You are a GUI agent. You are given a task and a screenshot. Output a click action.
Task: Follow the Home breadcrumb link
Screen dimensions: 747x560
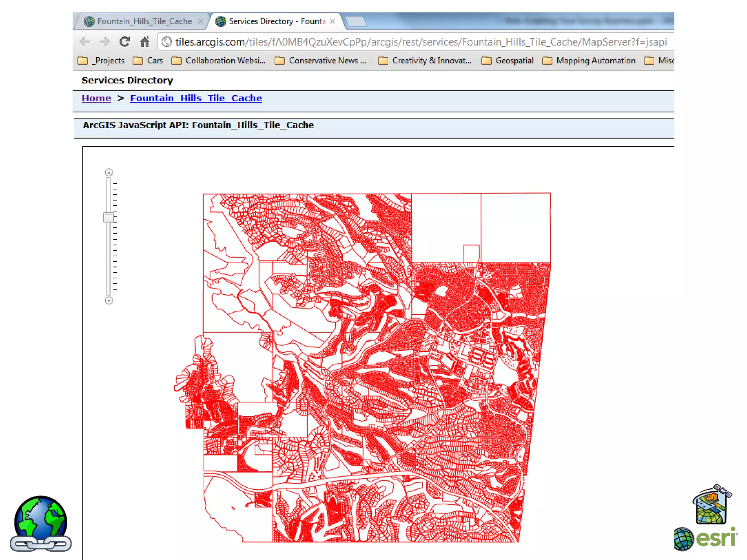96,98
